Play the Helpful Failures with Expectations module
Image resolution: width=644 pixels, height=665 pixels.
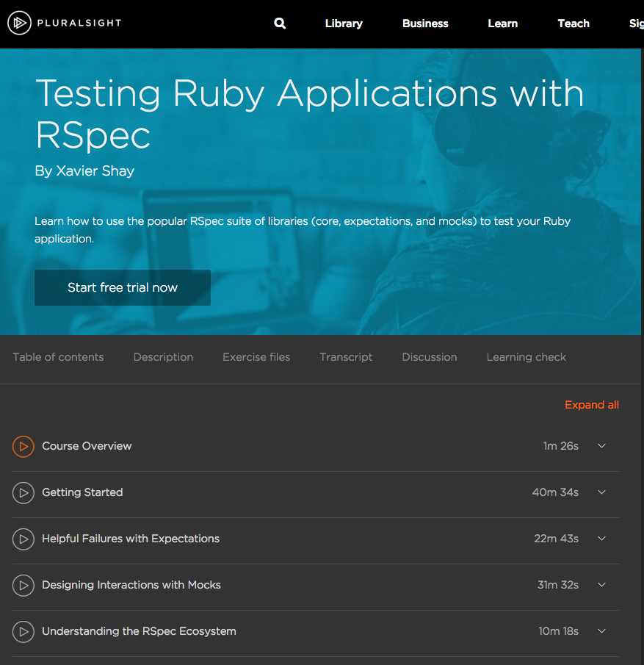tap(23, 539)
